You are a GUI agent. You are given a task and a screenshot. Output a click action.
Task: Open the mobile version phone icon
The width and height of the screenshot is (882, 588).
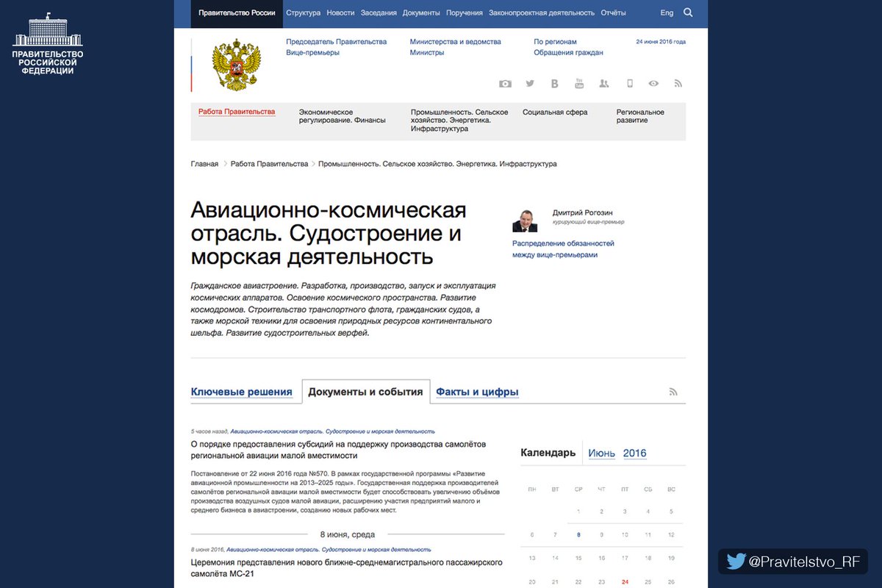[629, 84]
